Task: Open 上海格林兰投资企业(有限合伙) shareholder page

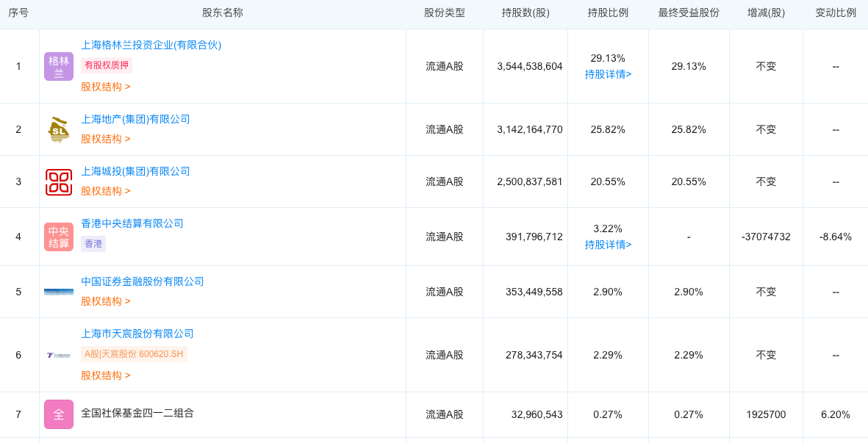Action: click(x=151, y=46)
